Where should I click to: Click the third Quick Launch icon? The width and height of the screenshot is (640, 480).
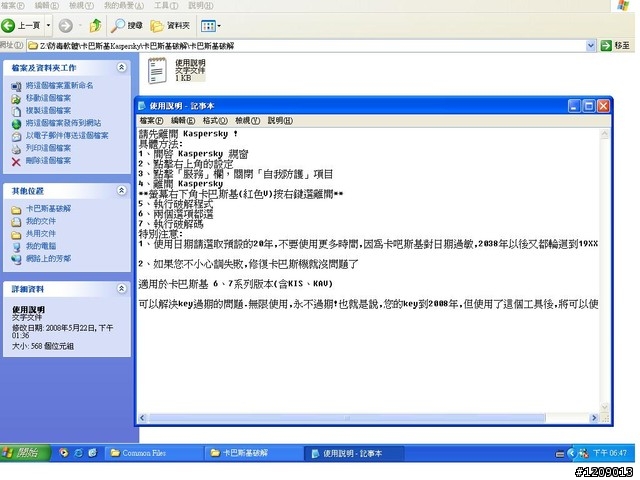93,453
